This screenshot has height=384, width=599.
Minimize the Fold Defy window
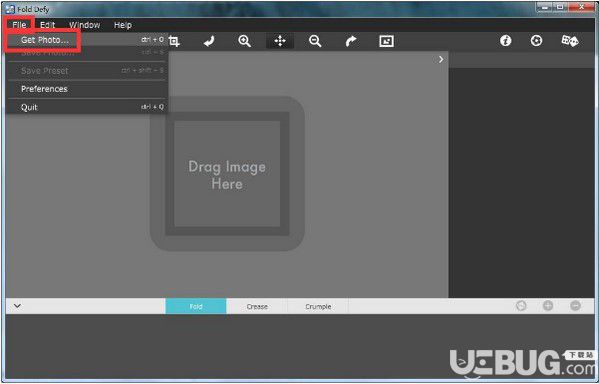pos(545,6)
